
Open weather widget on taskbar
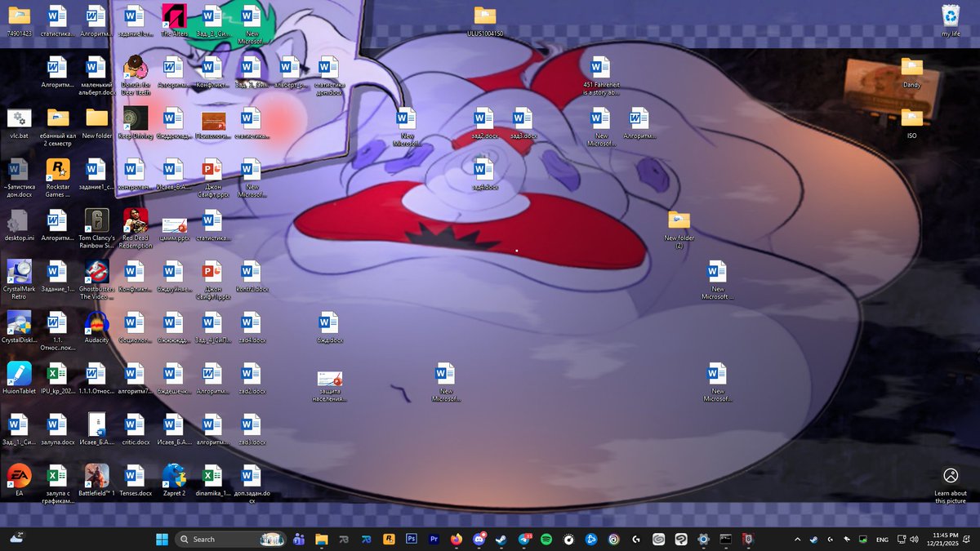(17, 539)
